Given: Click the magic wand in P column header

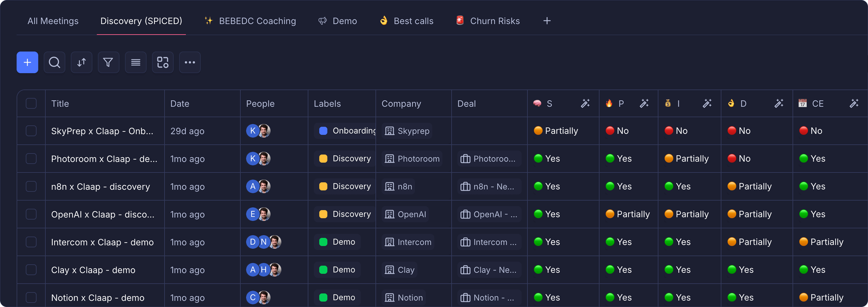Looking at the screenshot, I should (644, 104).
